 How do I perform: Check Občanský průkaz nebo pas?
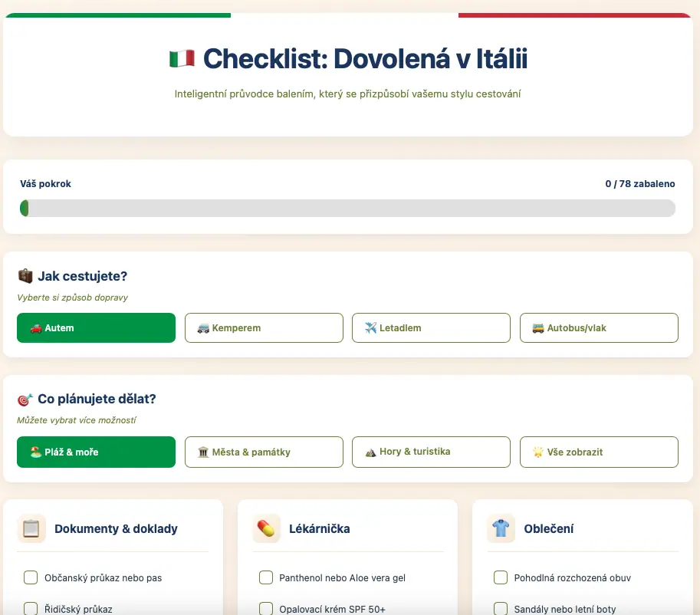pos(31,577)
